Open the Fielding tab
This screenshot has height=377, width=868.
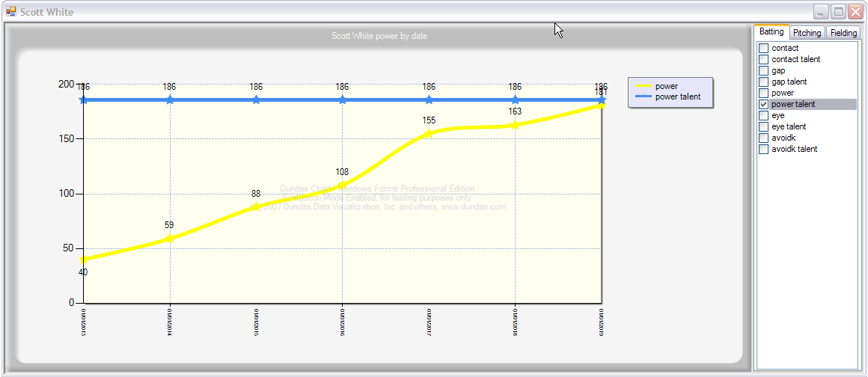point(843,33)
